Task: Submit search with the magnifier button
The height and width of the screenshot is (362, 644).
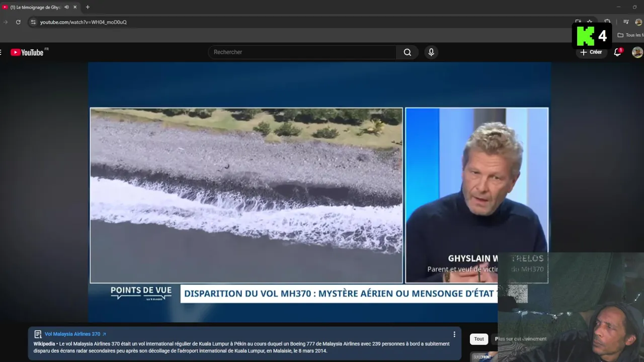Action: coord(408,52)
